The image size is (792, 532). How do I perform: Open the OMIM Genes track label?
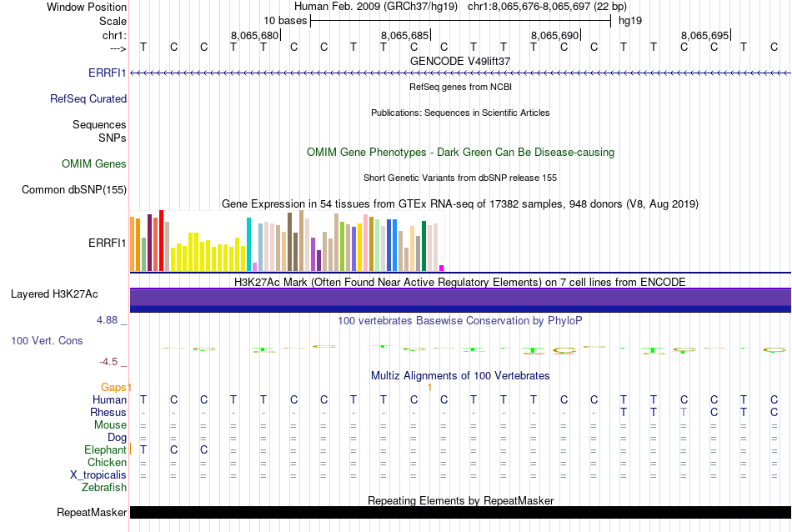(x=94, y=163)
